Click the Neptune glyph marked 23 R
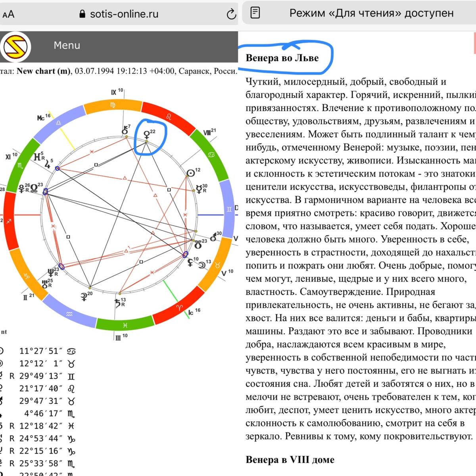The image size is (476, 476). [x=50, y=273]
